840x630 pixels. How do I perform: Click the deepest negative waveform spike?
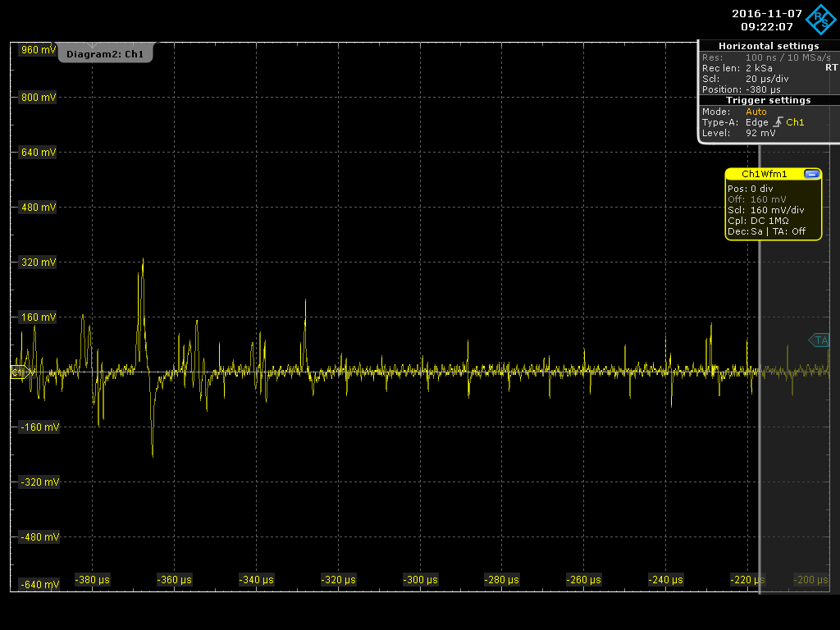153,454
